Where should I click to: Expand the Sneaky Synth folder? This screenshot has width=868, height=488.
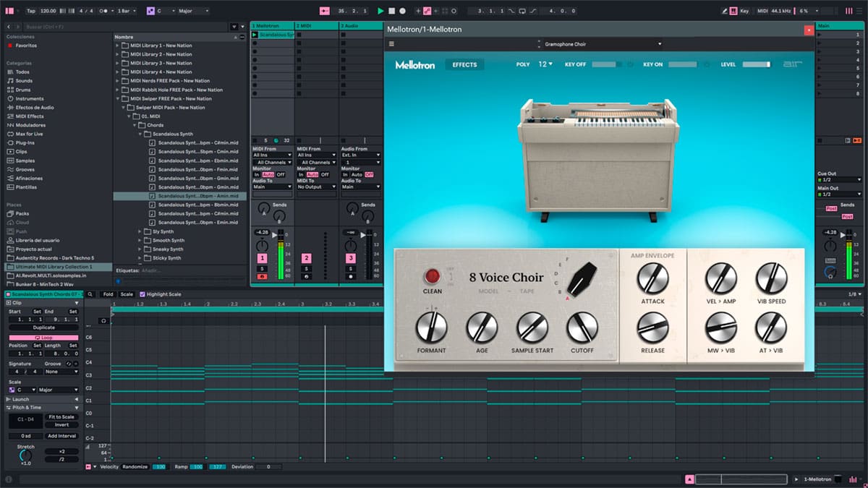tap(140, 249)
